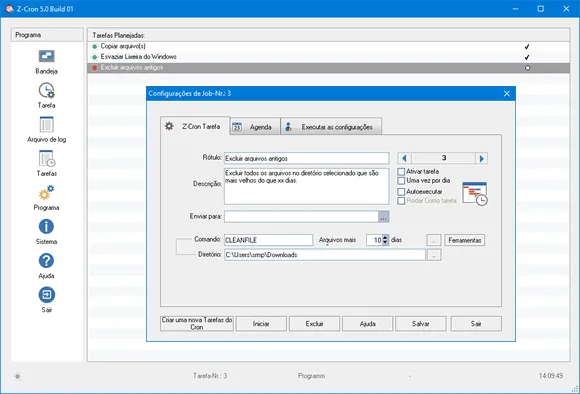Close the Configurações de Job-Nr. 3 dialog
The image size is (580, 394).
tap(507, 94)
